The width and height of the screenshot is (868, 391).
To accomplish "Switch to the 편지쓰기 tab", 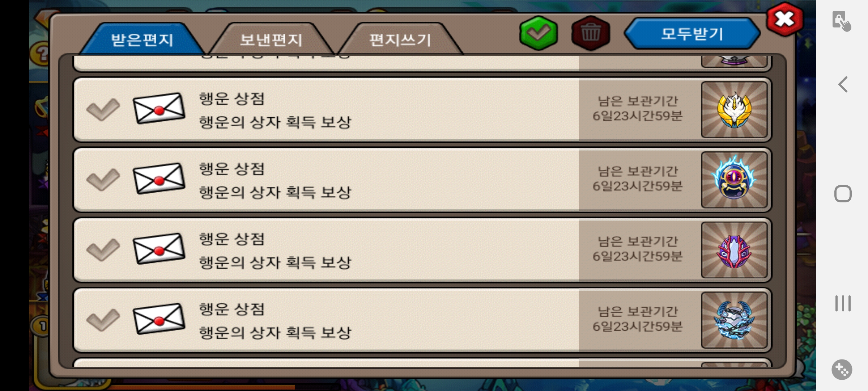I will (400, 39).
